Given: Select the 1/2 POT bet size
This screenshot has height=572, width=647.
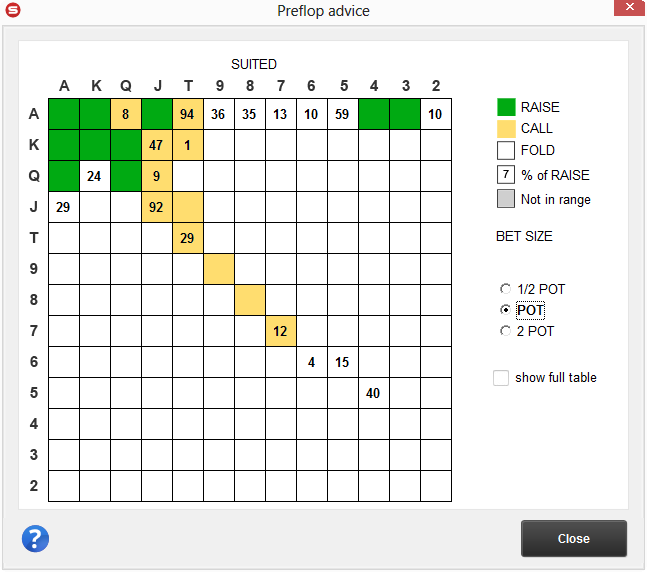Looking at the screenshot, I should [x=505, y=289].
